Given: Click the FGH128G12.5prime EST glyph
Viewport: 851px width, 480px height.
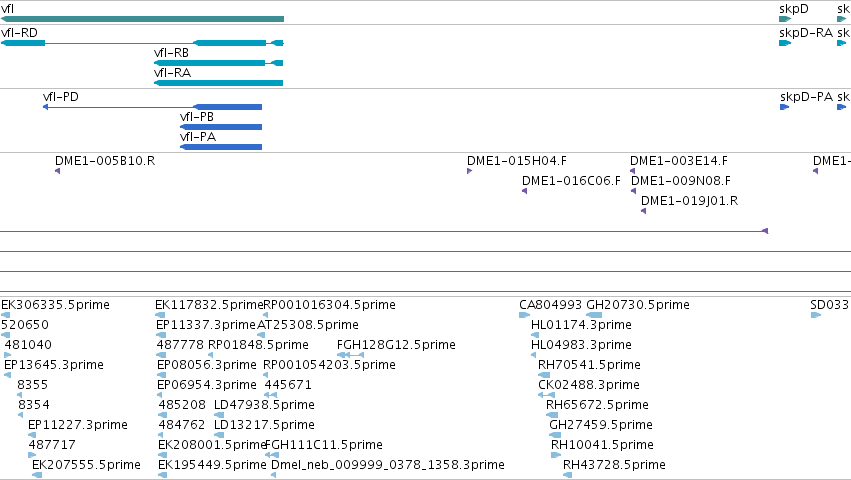Looking at the screenshot, I should pos(351,355).
